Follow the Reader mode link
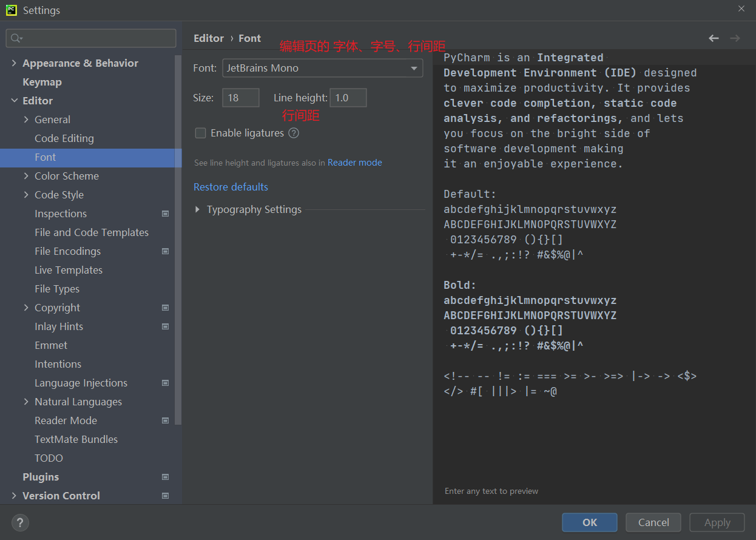756x540 pixels. (x=355, y=163)
